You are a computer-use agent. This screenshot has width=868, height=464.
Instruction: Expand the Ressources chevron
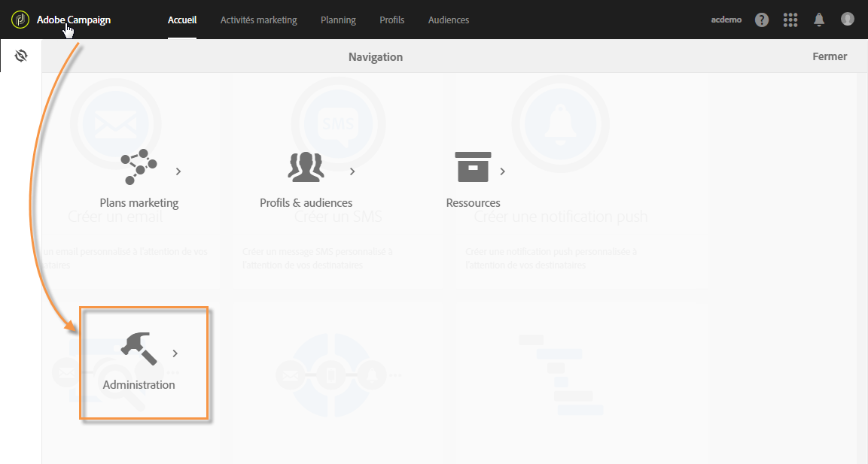(x=503, y=171)
